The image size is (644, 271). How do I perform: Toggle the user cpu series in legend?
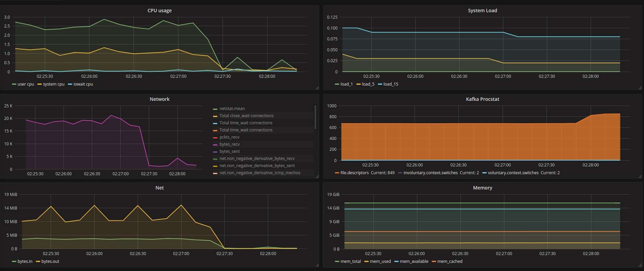(26, 84)
